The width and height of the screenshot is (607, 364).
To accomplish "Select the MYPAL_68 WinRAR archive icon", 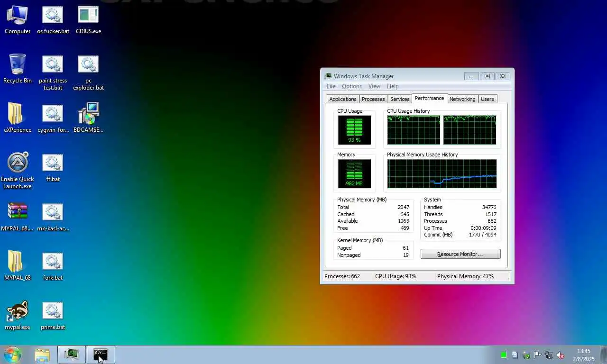I will 18,217.
